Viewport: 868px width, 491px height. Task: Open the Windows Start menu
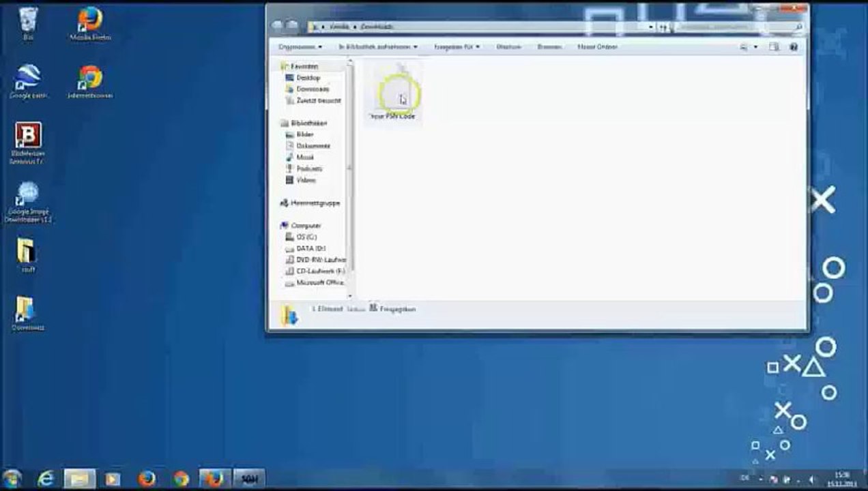click(12, 479)
